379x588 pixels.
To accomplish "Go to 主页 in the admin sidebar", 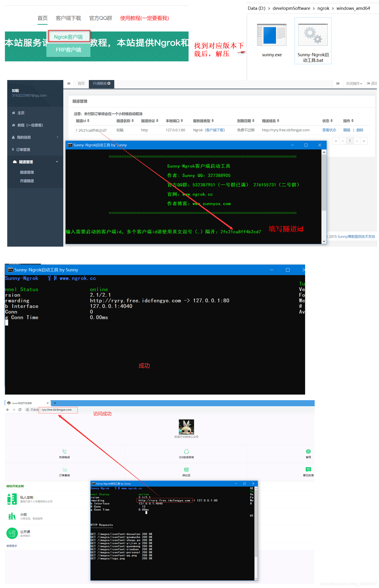I will (21, 113).
